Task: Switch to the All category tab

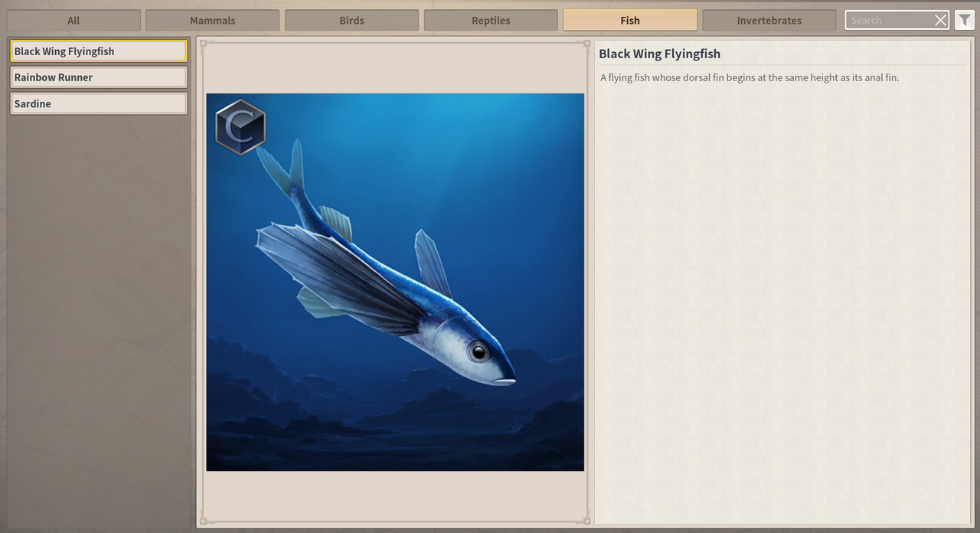Action: (x=73, y=21)
